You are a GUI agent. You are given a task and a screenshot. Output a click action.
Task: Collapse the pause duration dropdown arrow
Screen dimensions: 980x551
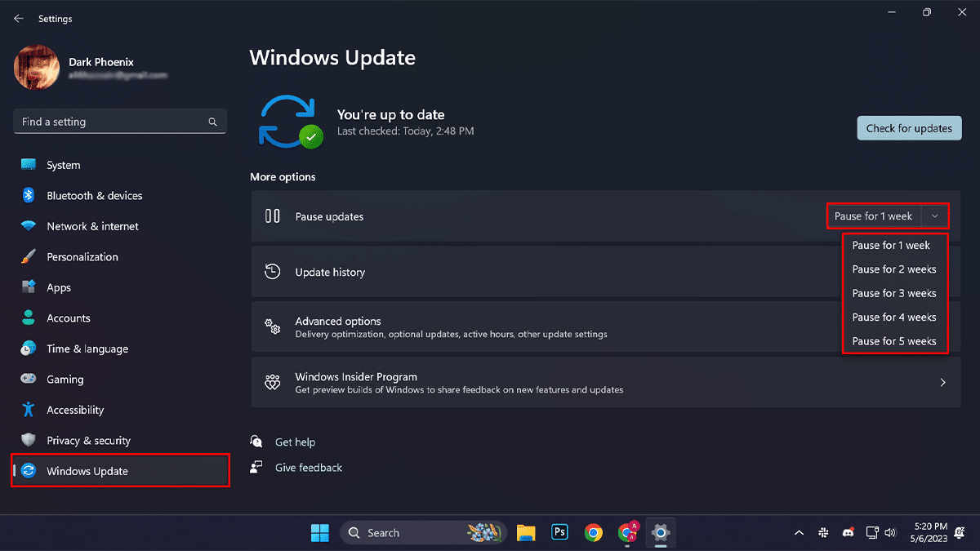pos(935,216)
